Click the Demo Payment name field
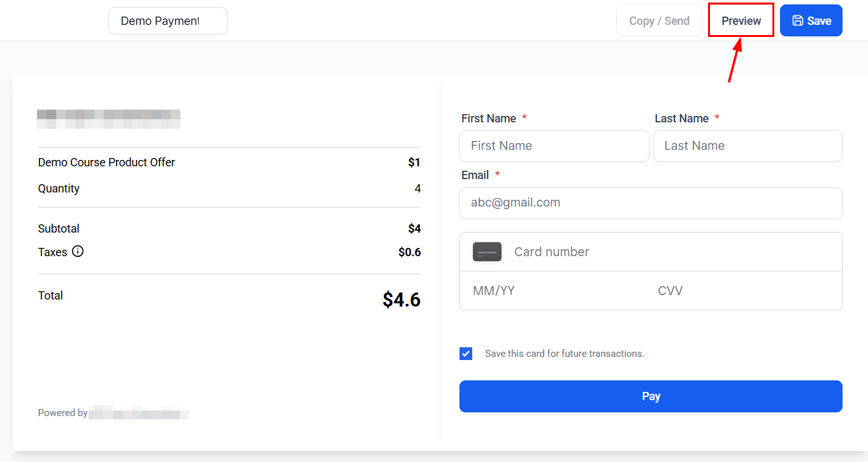This screenshot has height=462, width=868. [168, 21]
